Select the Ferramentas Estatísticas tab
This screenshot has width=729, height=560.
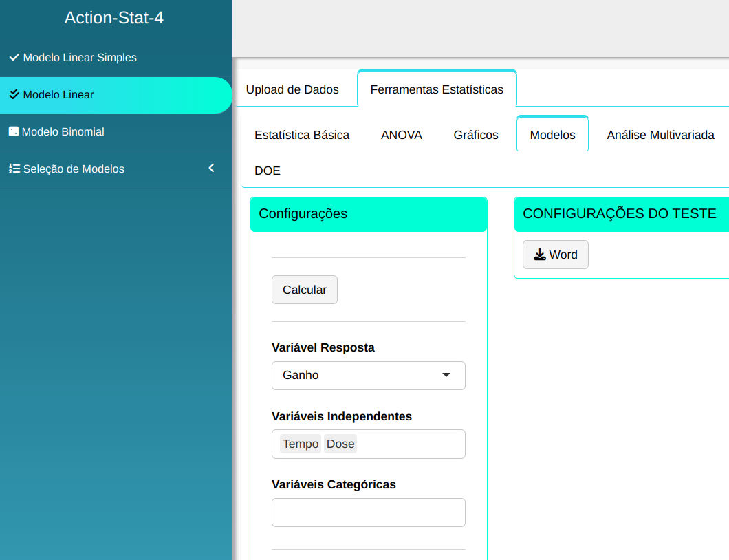(437, 89)
